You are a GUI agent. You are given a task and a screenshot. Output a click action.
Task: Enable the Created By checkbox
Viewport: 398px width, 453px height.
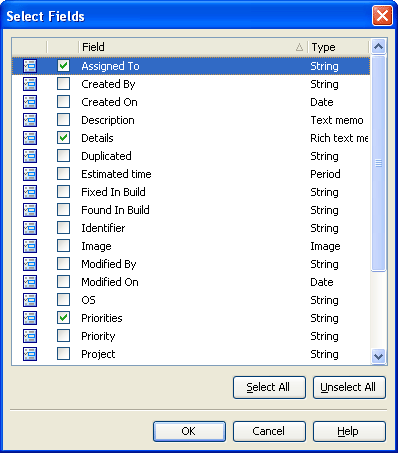click(x=63, y=84)
